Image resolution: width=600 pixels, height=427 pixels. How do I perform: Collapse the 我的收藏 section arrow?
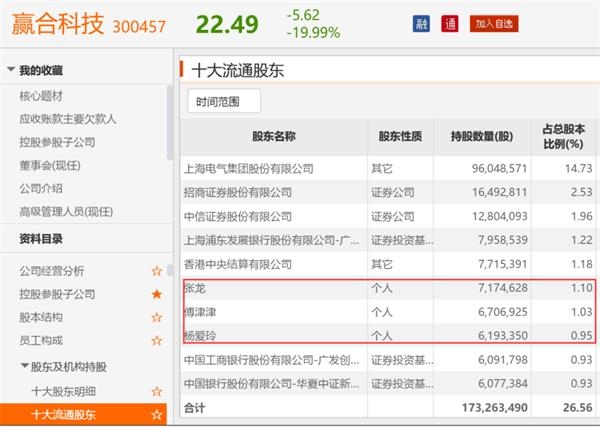11,69
